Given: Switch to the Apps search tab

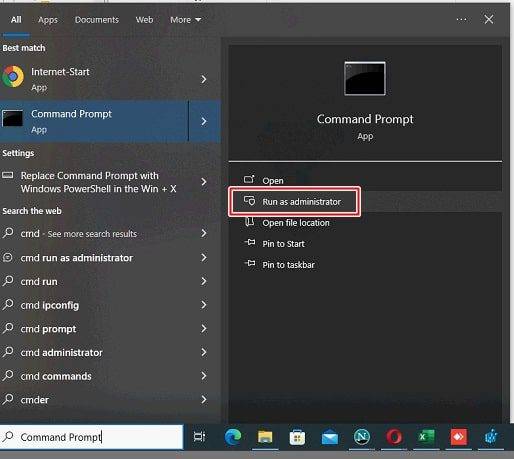Looking at the screenshot, I should (48, 20).
